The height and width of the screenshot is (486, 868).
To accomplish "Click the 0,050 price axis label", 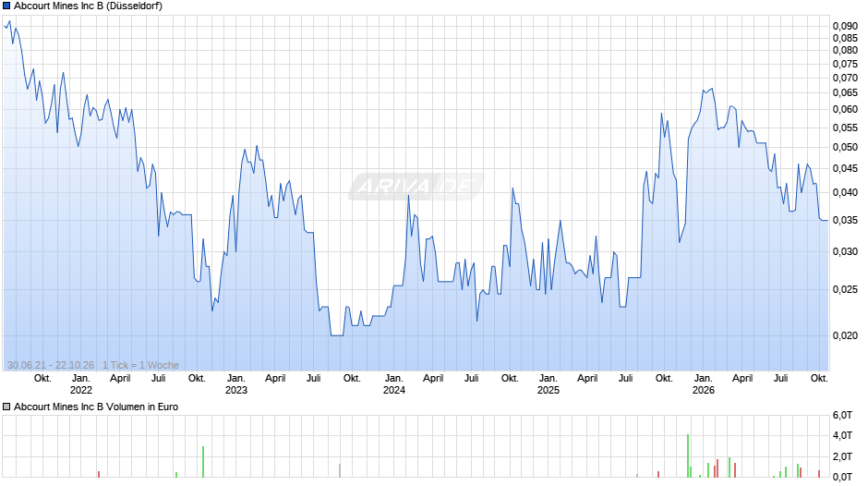I will click(x=845, y=148).
